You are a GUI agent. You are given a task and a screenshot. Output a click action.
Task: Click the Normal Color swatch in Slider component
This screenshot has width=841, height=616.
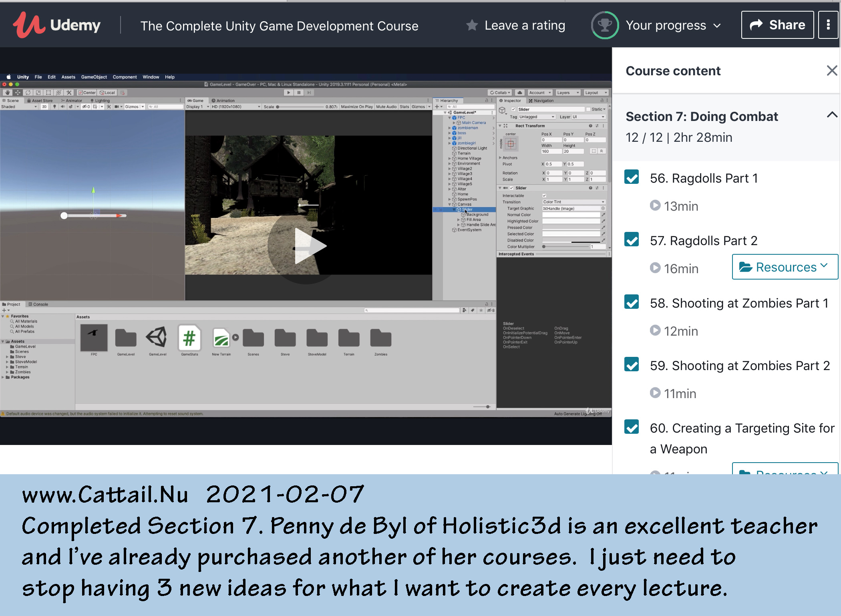pyautogui.click(x=571, y=215)
